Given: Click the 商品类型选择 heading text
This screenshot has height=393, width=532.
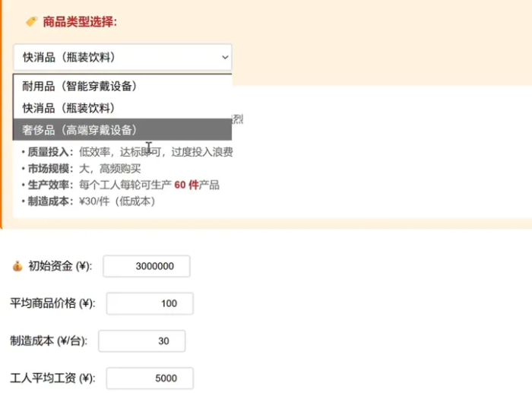Looking at the screenshot, I should point(80,22).
